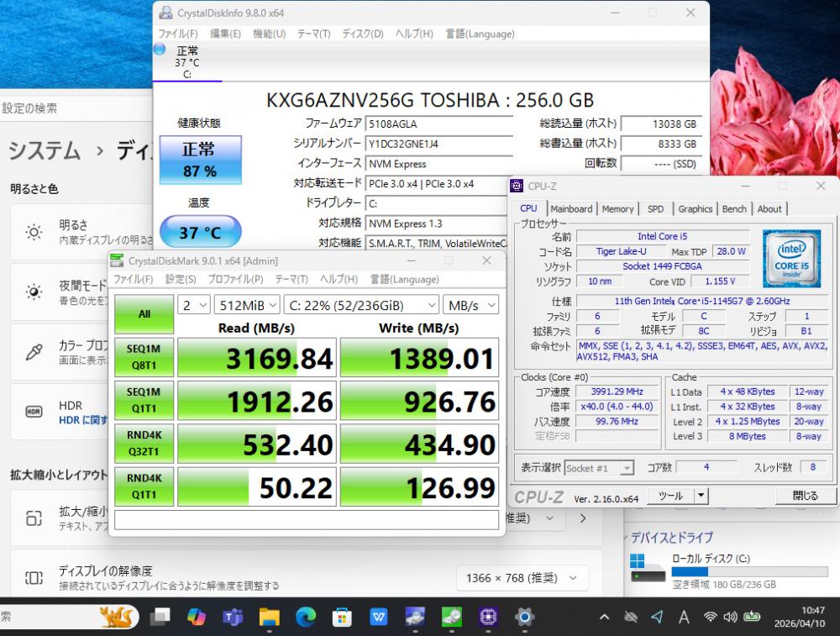Open the MB/s unit dropdown
Image resolution: width=840 pixels, height=636 pixels.
click(x=472, y=304)
